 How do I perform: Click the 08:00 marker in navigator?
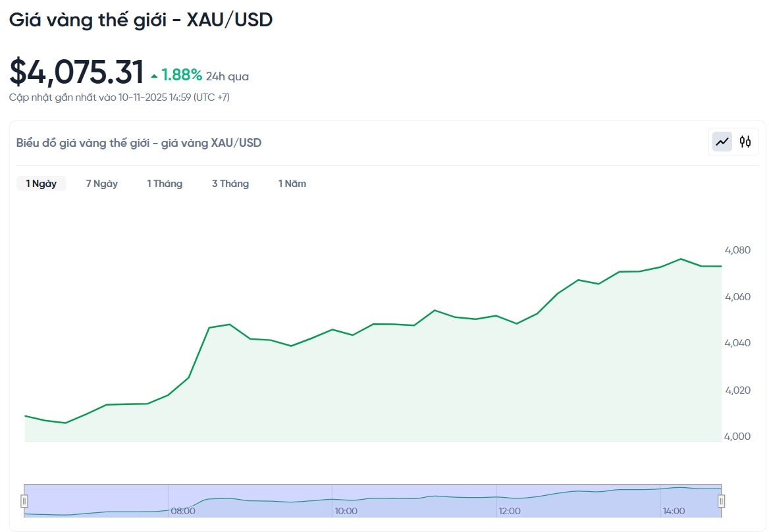click(182, 511)
